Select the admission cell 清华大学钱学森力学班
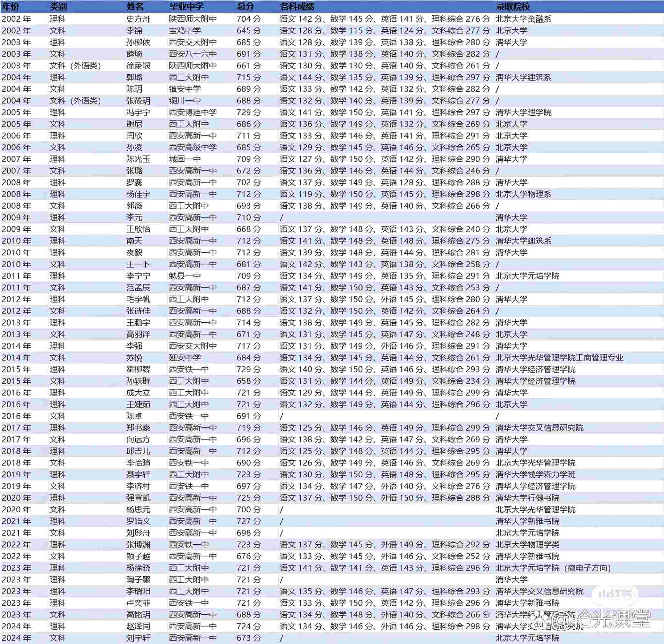Screen dimensions: 664x644 (536, 474)
